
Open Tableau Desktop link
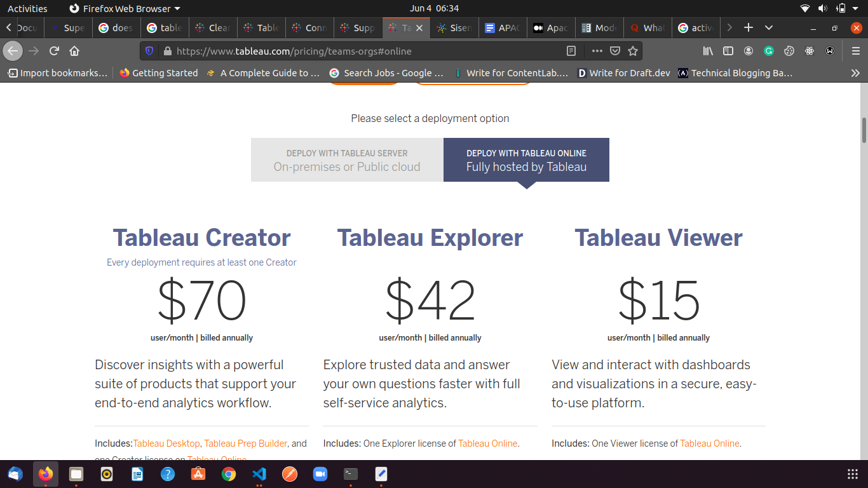tap(166, 444)
